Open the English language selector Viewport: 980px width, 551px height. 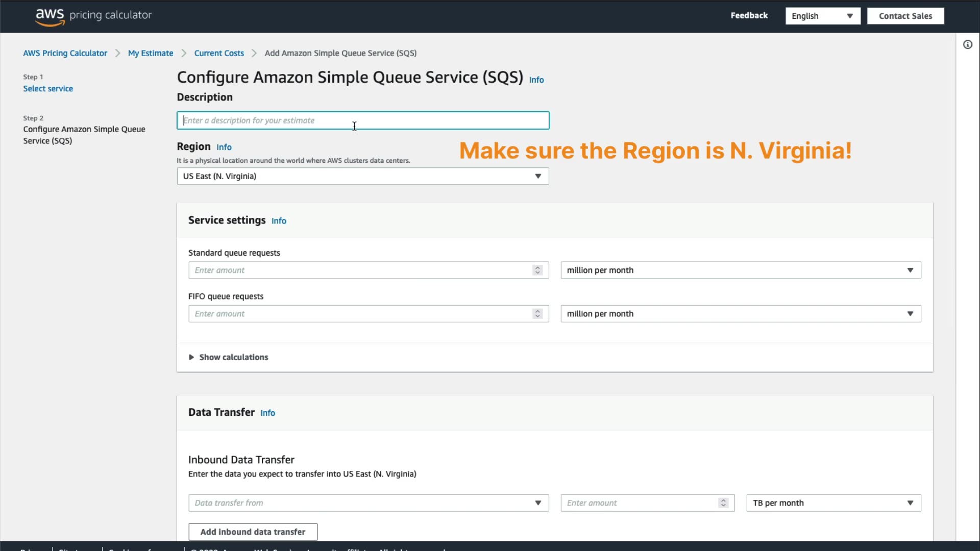(x=822, y=16)
